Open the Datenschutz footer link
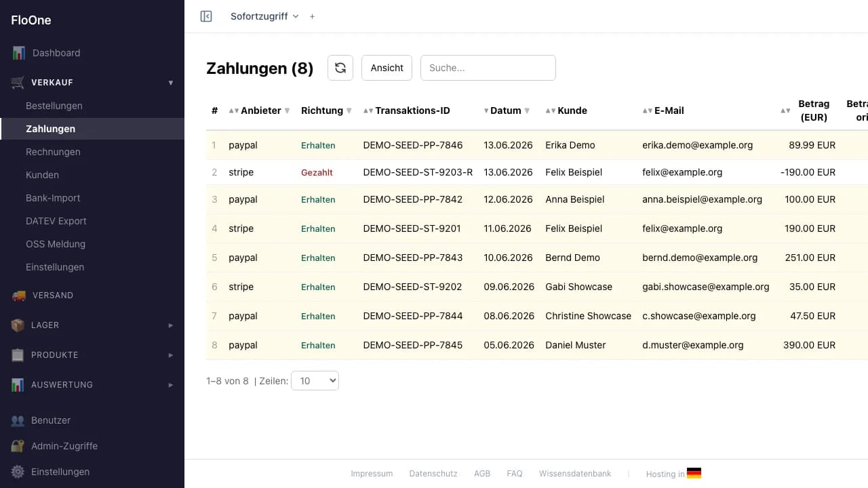This screenshot has width=868, height=488. [433, 474]
